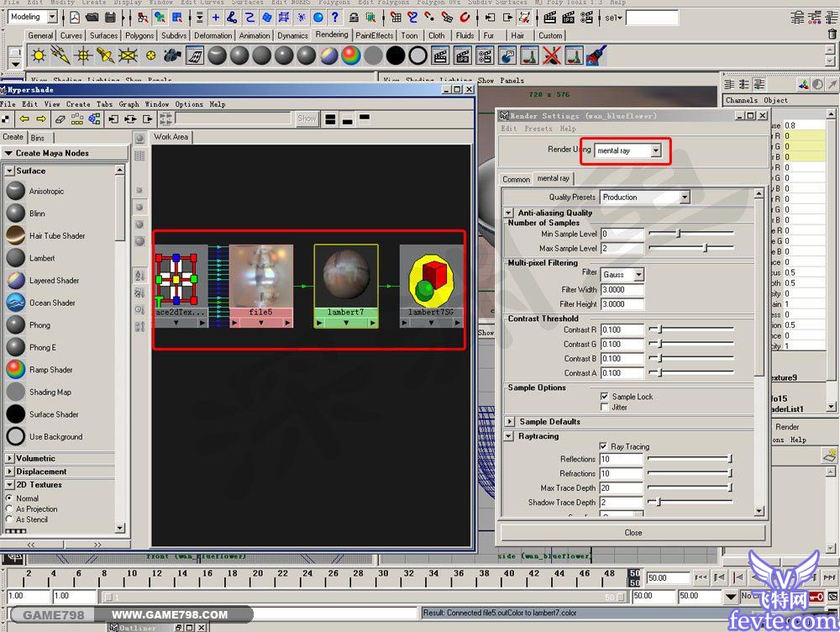
Task: Open the Rendering shelf tab
Action: tap(332, 34)
